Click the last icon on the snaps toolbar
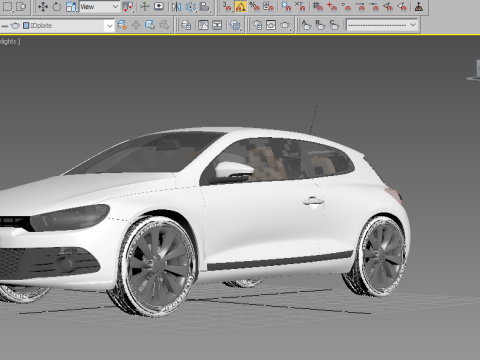480x360 pixels. pyautogui.click(x=419, y=6)
